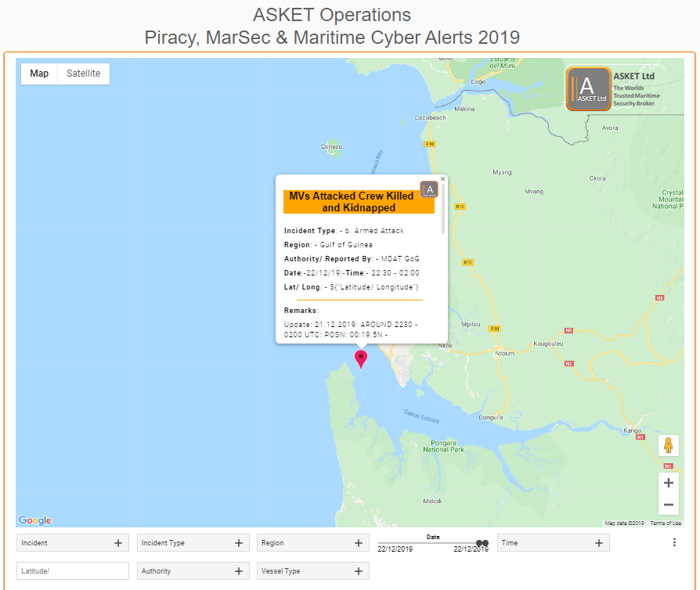Click the popup title MVs Attacked Crew Killed
The width and height of the screenshot is (700, 590).
coord(359,202)
